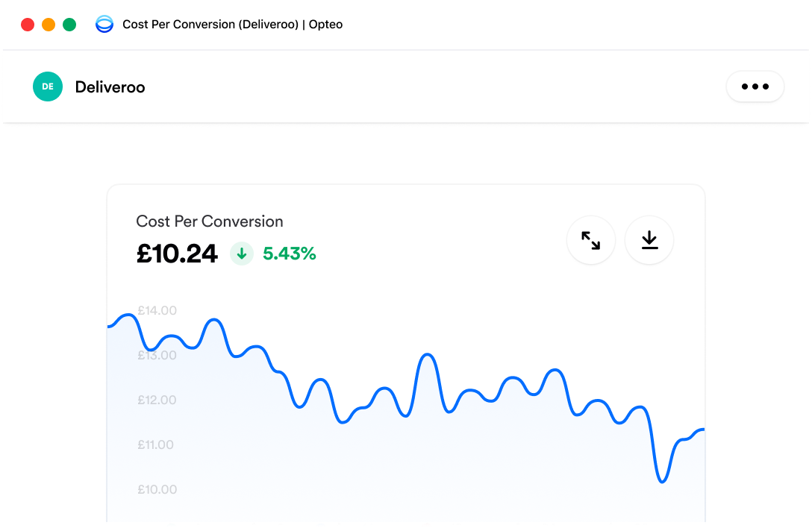
Task: Maximize the window with the green button
Action: [x=69, y=25]
